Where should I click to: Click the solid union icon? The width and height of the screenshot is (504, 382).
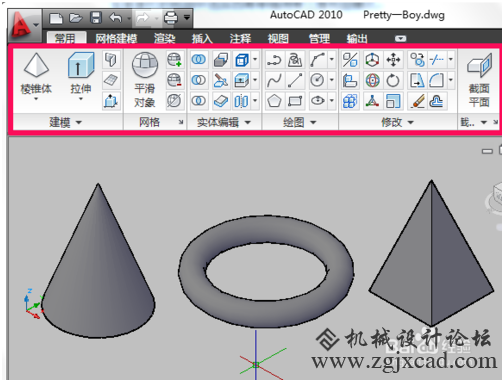pyautogui.click(x=199, y=60)
